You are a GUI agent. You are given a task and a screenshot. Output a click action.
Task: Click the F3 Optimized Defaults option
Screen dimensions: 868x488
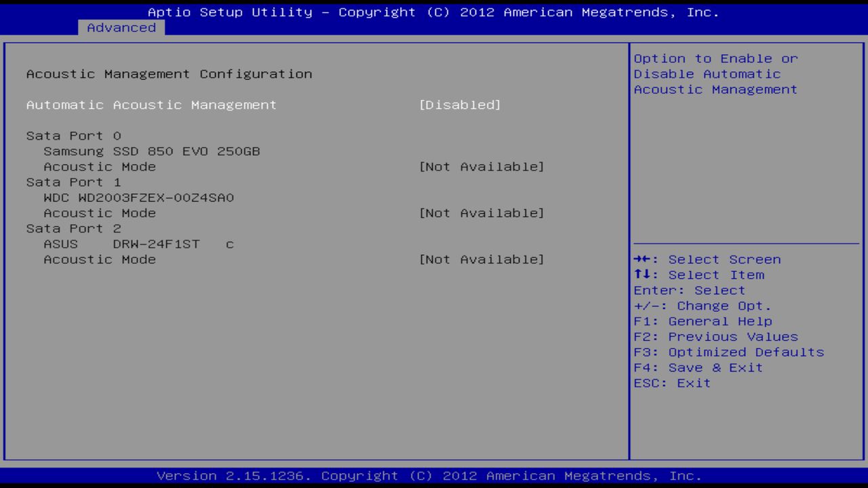coord(727,352)
